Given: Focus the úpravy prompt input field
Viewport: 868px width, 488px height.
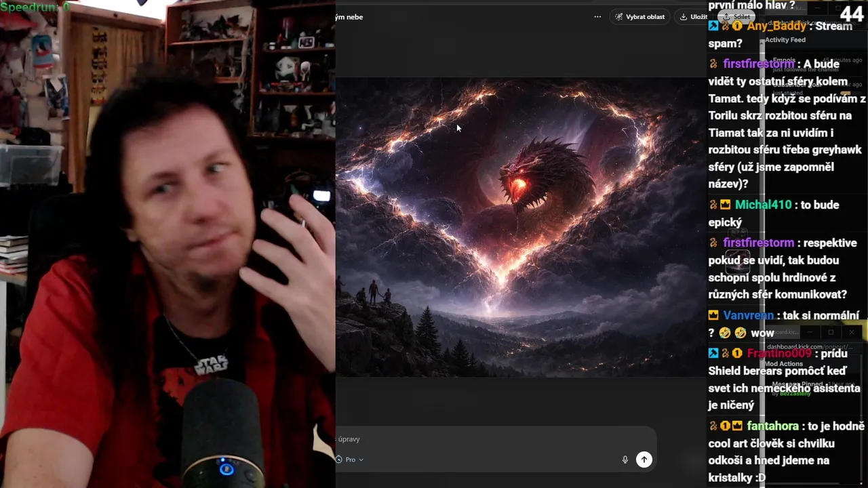Looking at the screenshot, I should [x=495, y=439].
